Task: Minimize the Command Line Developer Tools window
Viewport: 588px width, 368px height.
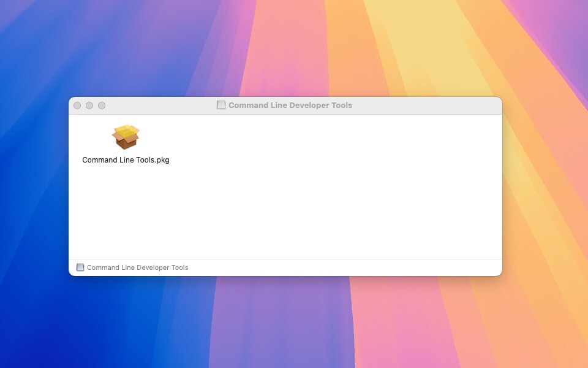Action: click(x=89, y=105)
